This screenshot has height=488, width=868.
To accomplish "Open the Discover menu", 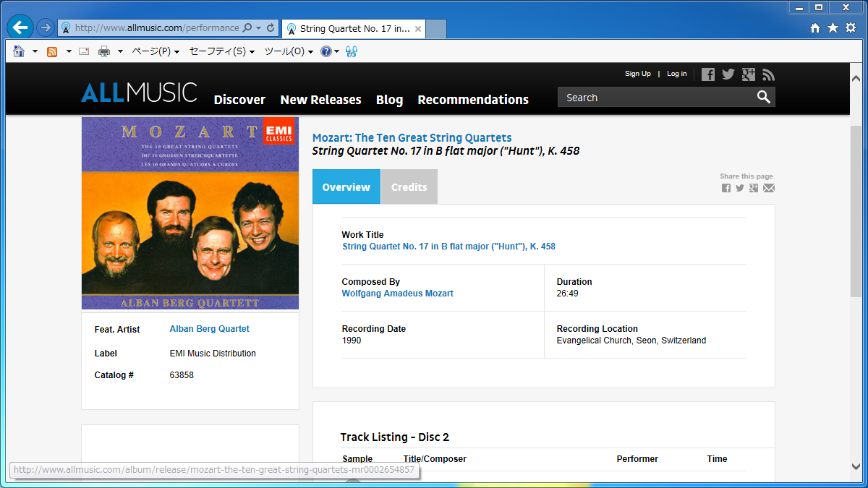I will [x=239, y=100].
